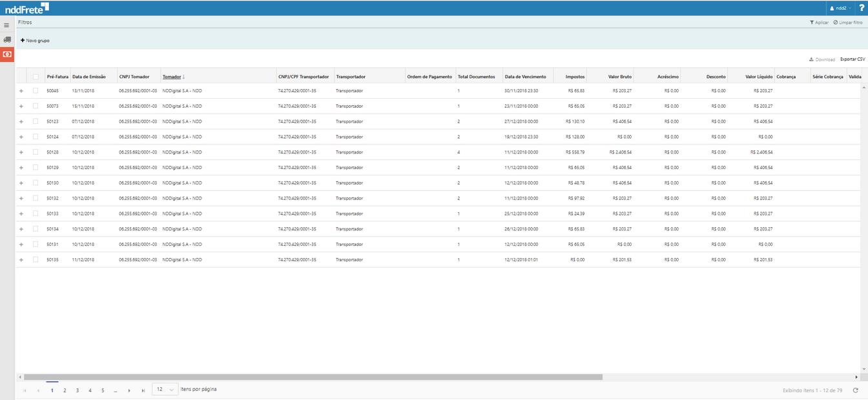Click the nddFrete logo

(24, 8)
